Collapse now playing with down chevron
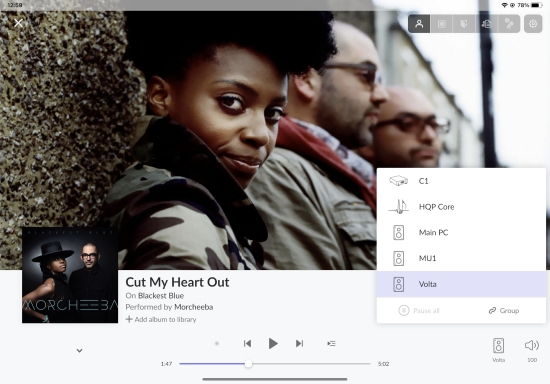The height and width of the screenshot is (384, 550). coord(80,350)
